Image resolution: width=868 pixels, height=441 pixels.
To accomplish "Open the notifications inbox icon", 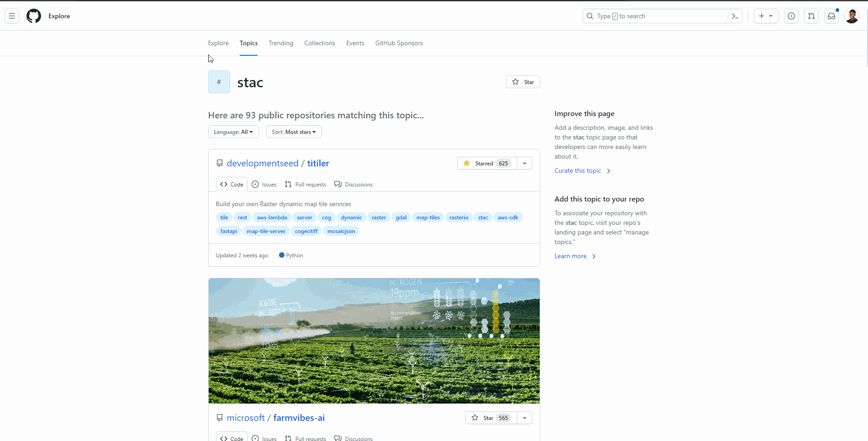I will 831,16.
